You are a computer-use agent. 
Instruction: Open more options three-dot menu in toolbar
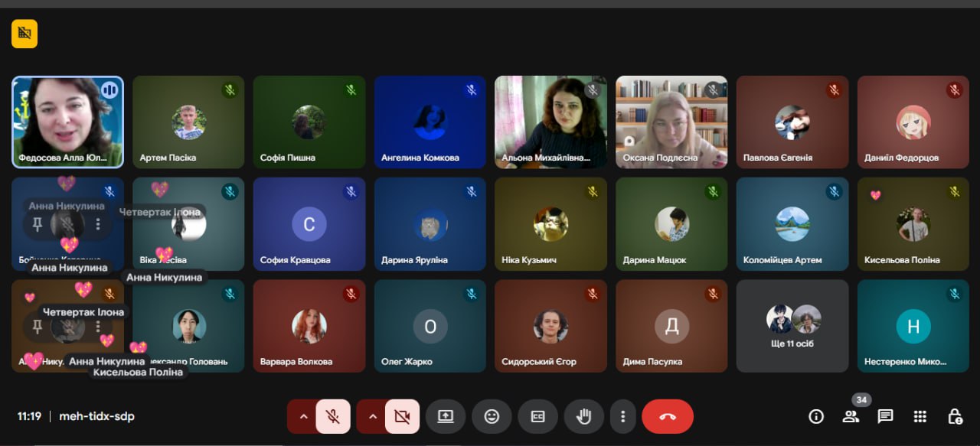click(x=623, y=417)
